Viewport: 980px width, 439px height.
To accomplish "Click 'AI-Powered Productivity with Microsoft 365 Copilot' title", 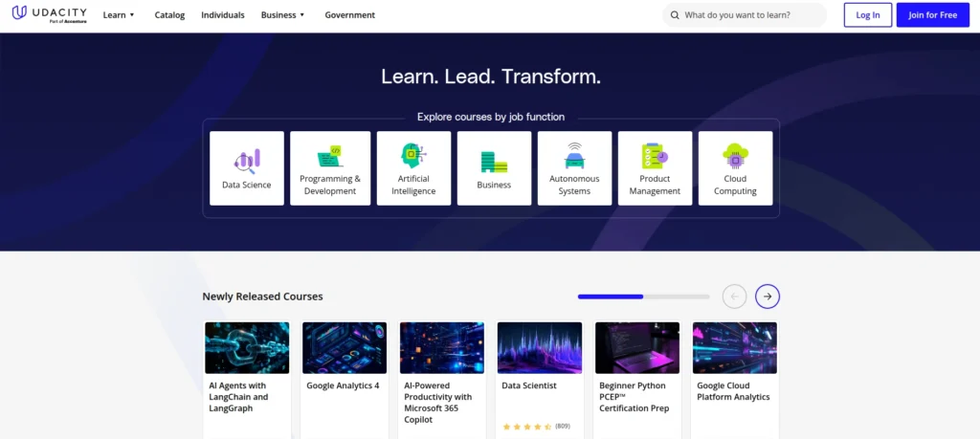I will pyautogui.click(x=438, y=403).
